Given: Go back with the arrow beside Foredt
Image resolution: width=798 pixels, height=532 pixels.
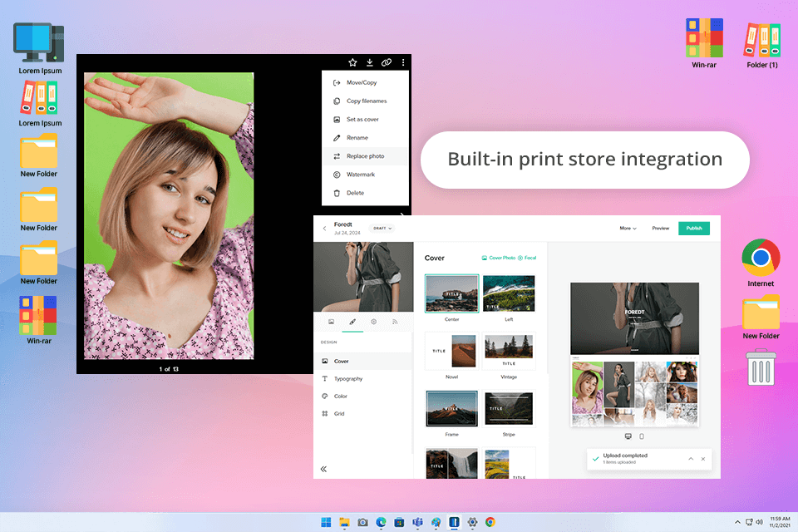Looking at the screenshot, I should (x=325, y=228).
